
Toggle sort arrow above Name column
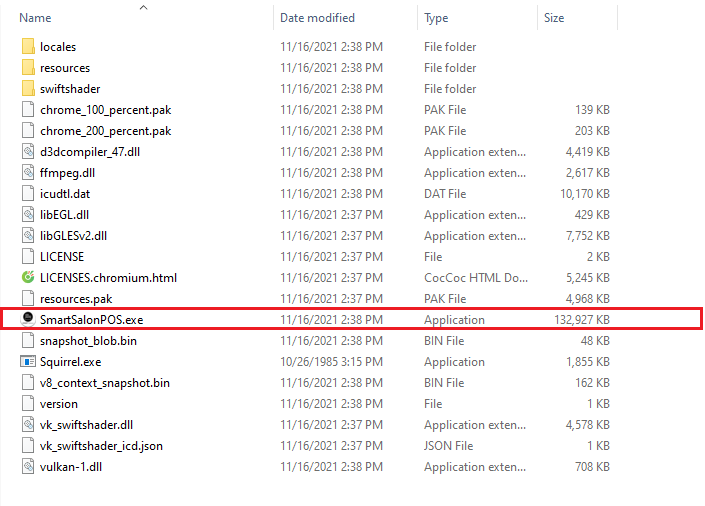[x=143, y=7]
